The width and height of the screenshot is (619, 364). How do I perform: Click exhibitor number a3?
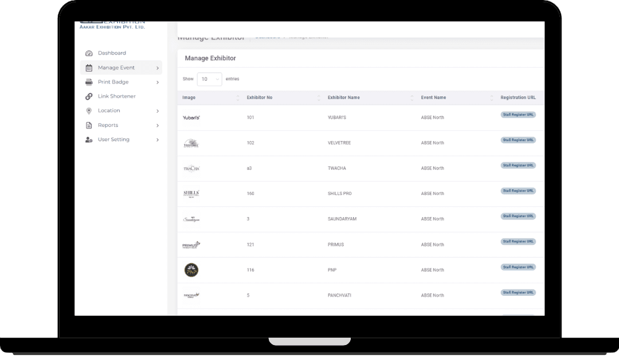(x=249, y=168)
